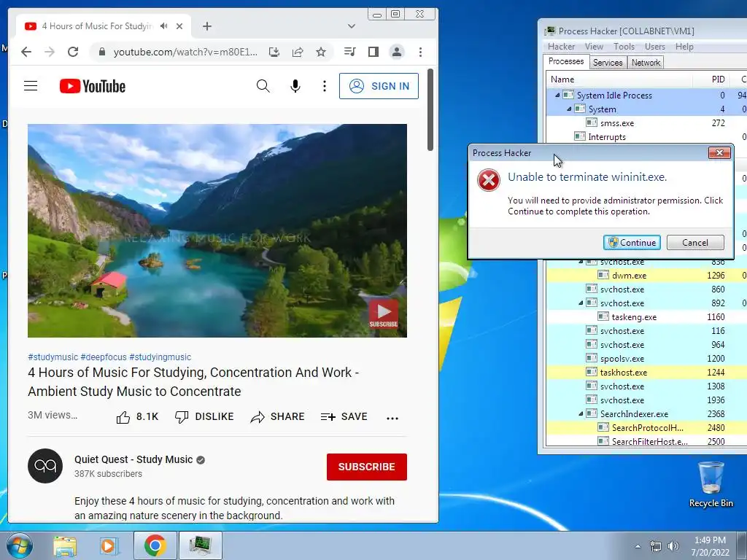Play the video in the player

click(x=217, y=231)
